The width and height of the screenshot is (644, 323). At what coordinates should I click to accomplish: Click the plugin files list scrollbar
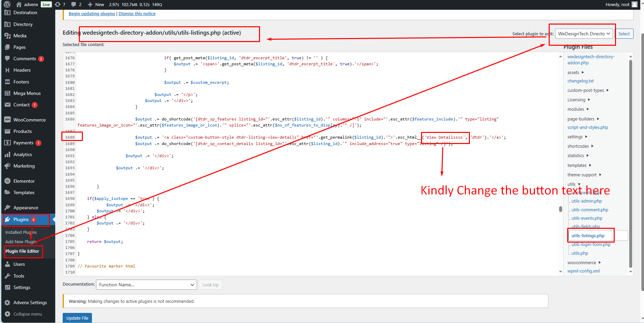(x=631, y=164)
